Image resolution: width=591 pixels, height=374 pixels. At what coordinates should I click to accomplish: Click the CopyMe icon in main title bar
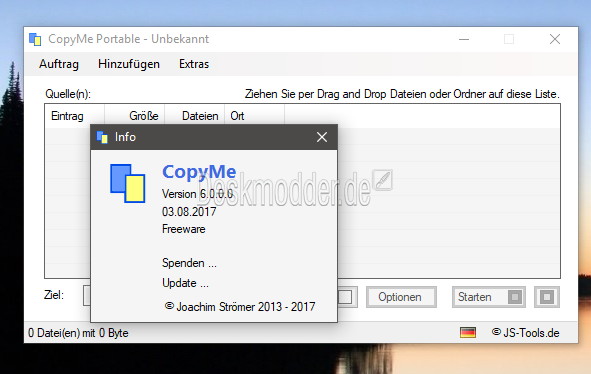(35, 39)
